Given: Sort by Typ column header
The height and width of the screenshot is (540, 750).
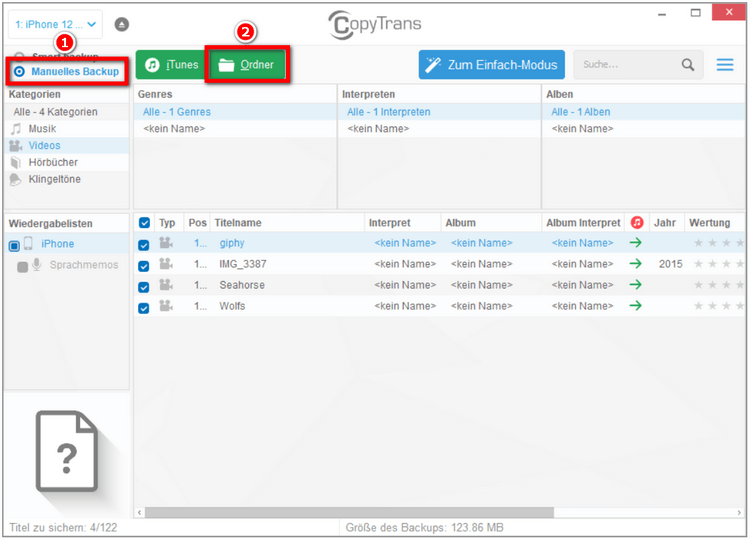Looking at the screenshot, I should coord(167,223).
